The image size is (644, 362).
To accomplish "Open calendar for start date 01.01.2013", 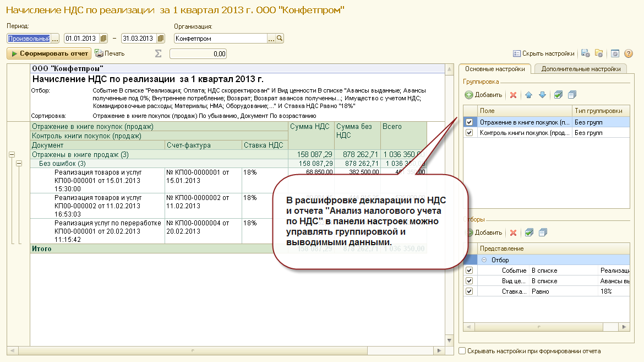I will coord(103,38).
